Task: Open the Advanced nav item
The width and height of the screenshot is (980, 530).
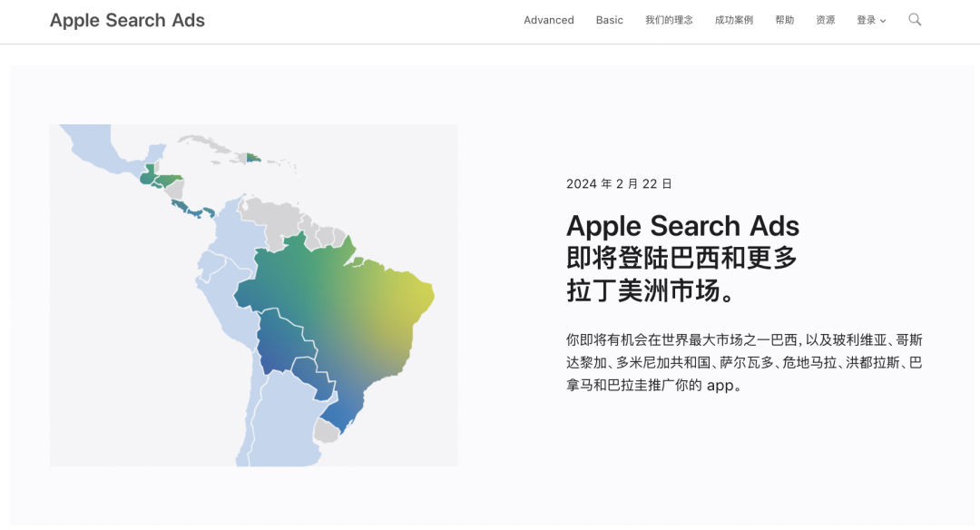Action: click(x=548, y=20)
